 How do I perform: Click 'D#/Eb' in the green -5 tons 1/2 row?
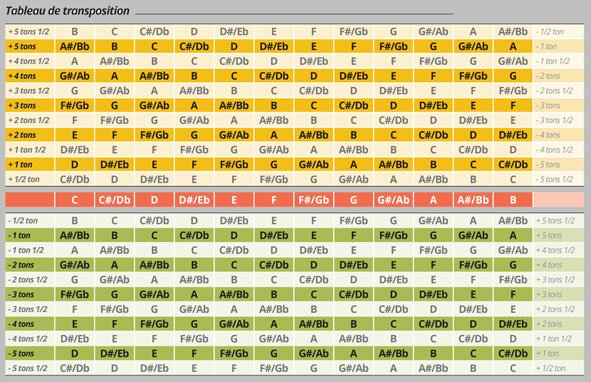[x=154, y=368]
